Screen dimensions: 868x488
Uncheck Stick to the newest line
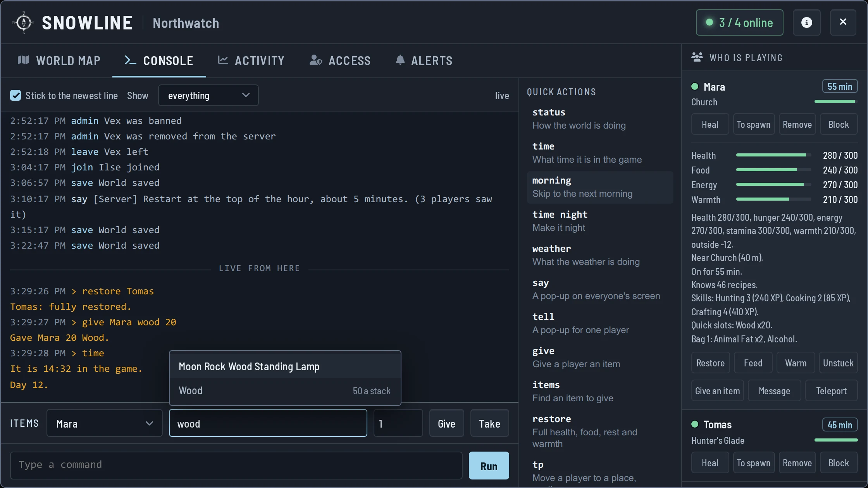click(15, 95)
